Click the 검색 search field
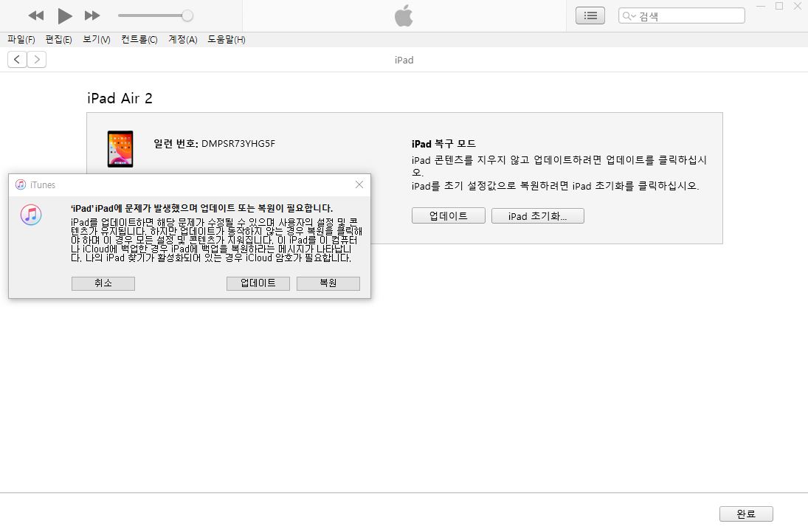808x532 pixels. point(682,16)
